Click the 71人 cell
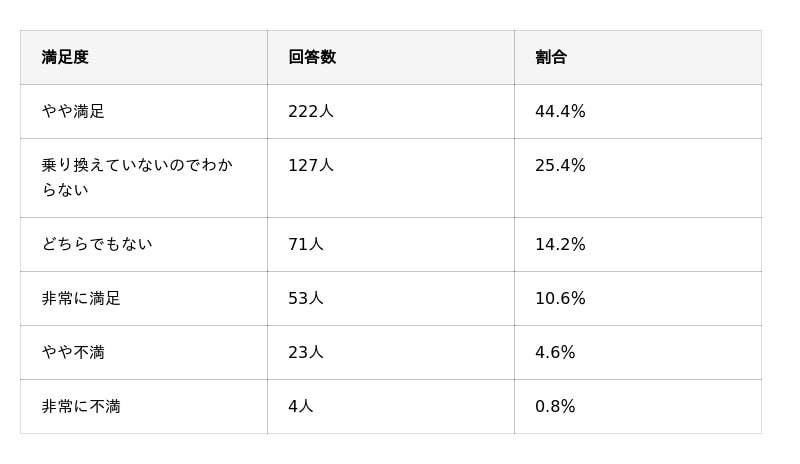 pos(306,244)
